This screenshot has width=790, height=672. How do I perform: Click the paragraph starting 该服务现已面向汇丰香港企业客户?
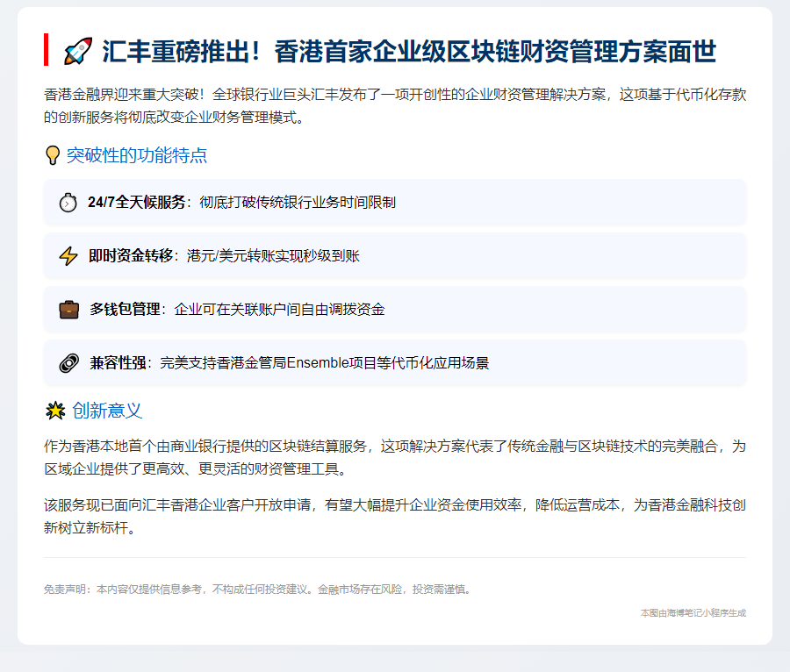(394, 517)
